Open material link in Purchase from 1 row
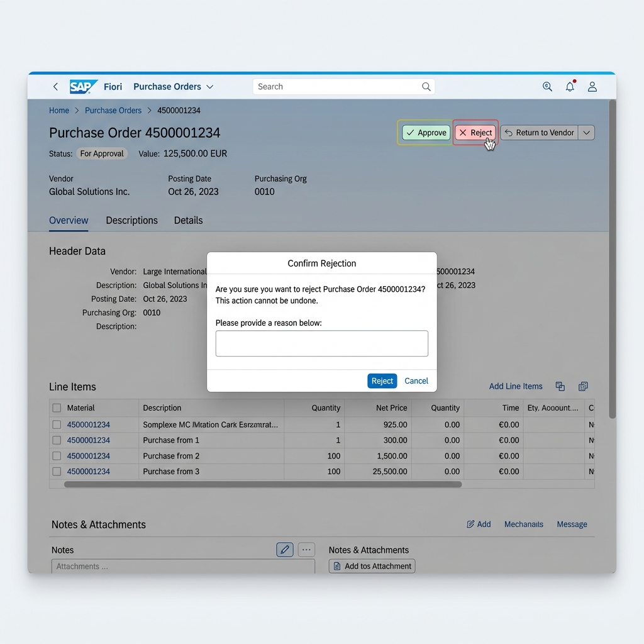 [x=88, y=440]
